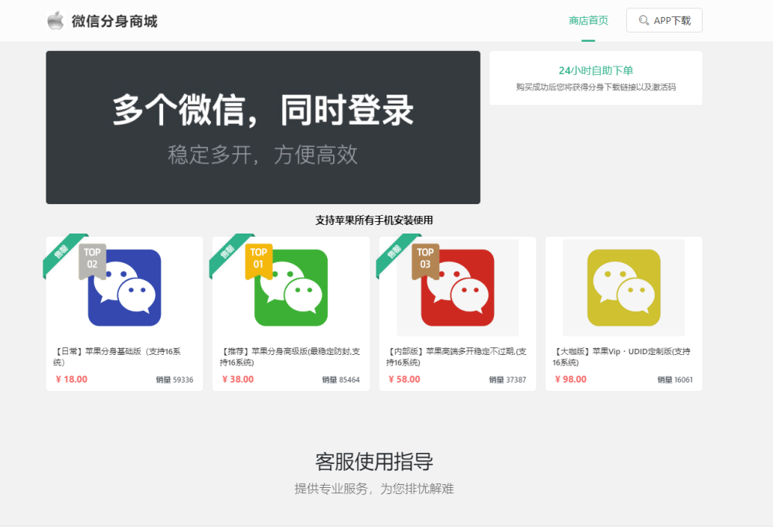Click sales count 销量 85464
Viewport: 773px width, 532px height.
tap(341, 380)
